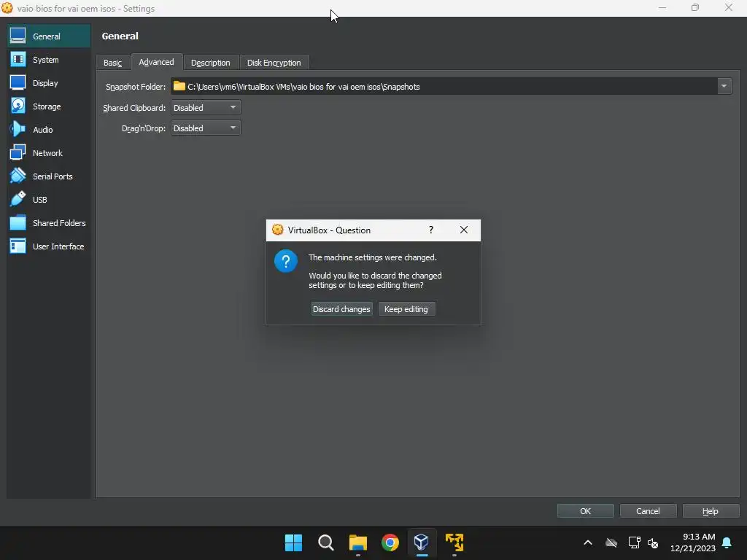This screenshot has width=747, height=560.
Task: Open the notifications bell icon
Action: (x=727, y=542)
